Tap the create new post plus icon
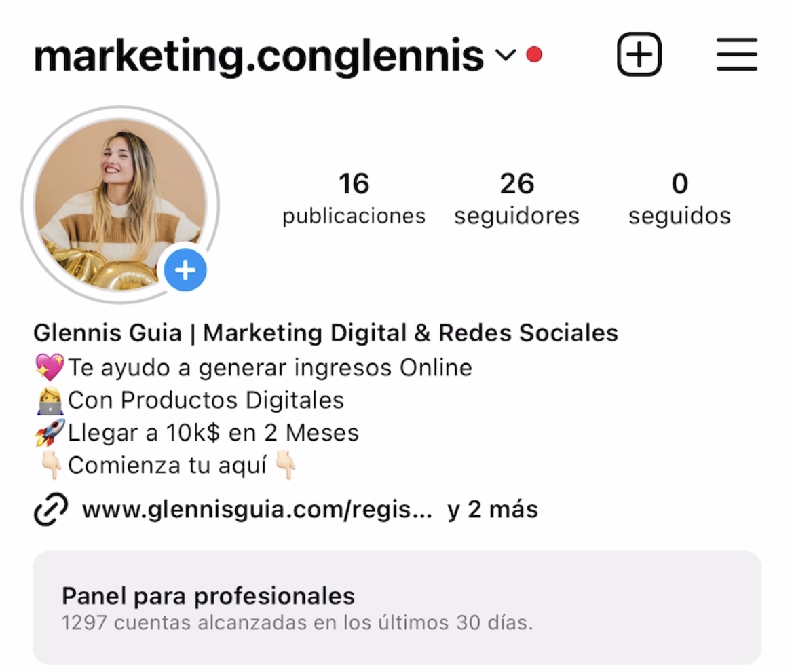 (x=639, y=54)
